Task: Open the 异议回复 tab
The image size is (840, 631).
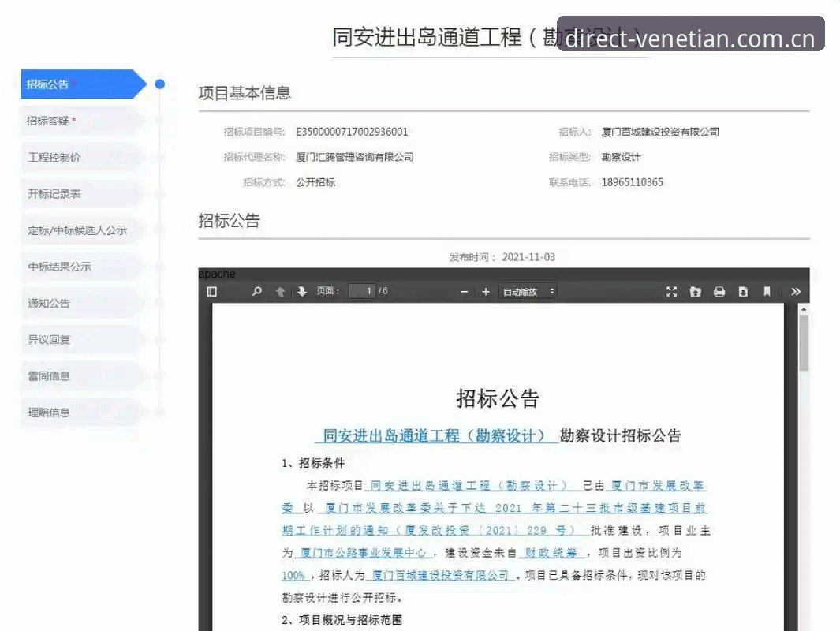Action: [x=83, y=340]
